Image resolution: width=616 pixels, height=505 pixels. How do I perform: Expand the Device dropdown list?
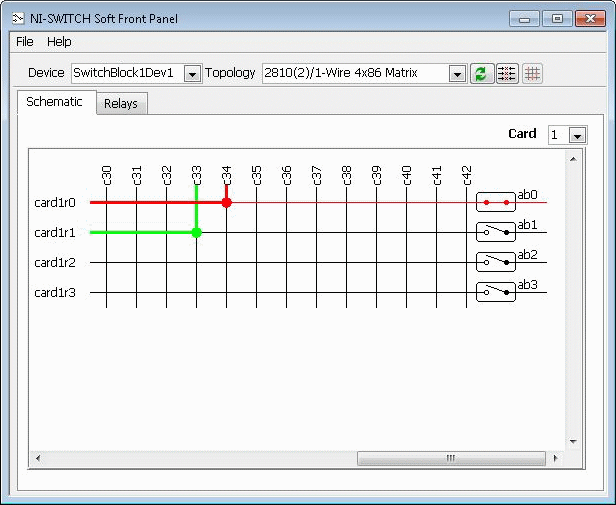pos(193,74)
